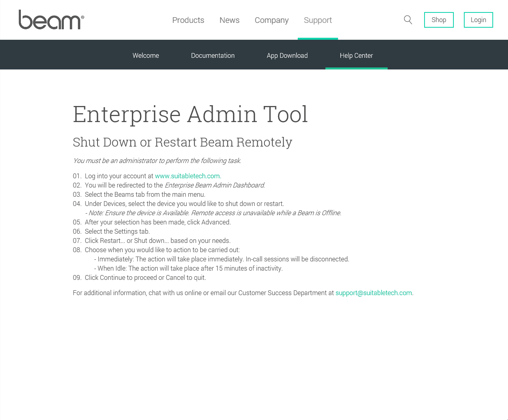Open the Documentation tab
This screenshot has height=420, width=508.
[213, 55]
